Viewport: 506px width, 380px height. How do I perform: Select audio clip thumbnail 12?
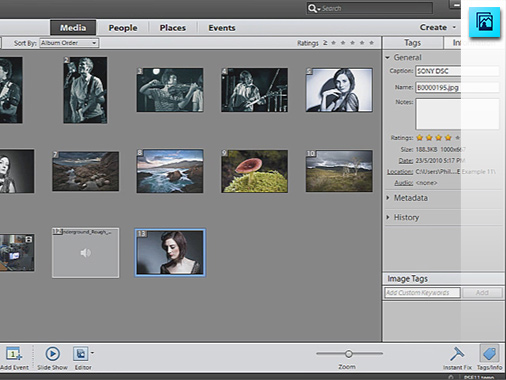(85, 253)
